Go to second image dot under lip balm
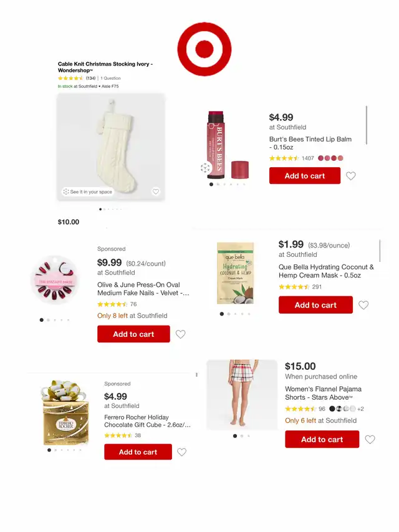 point(218,184)
